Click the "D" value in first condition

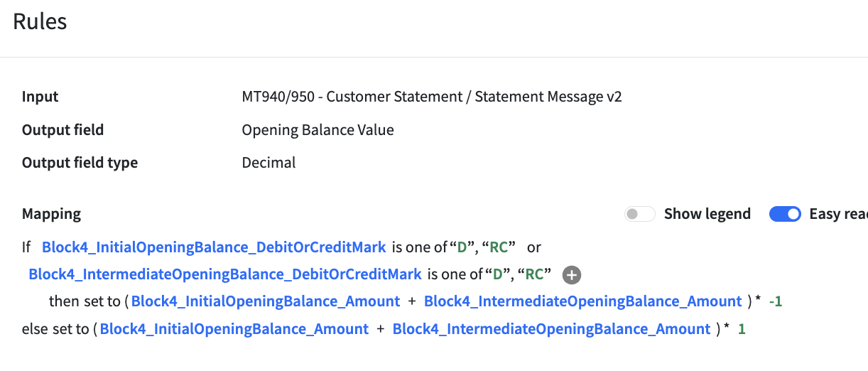[462, 247]
